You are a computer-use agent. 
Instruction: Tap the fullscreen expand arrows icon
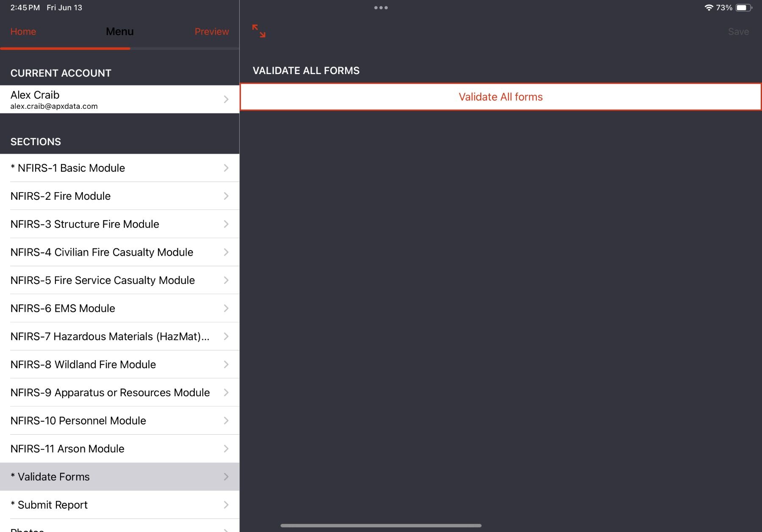point(259,32)
